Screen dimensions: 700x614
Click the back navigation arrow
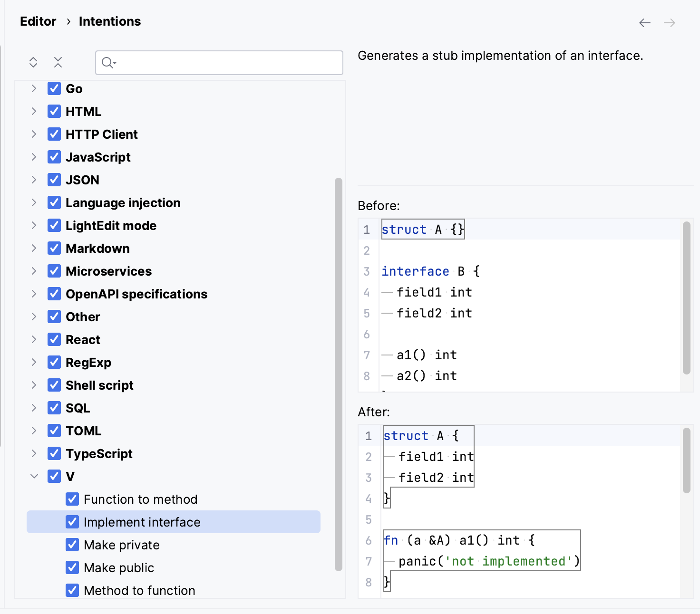coord(644,22)
